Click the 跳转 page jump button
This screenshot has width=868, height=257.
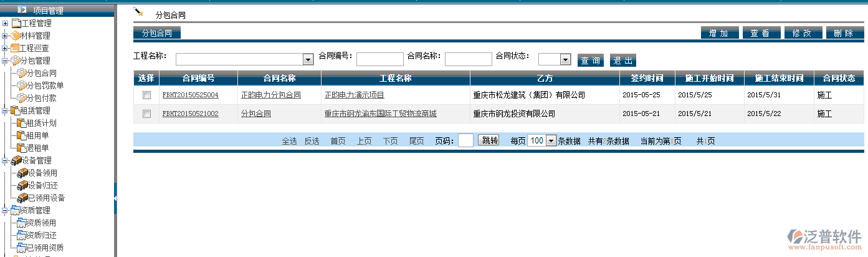click(x=489, y=140)
